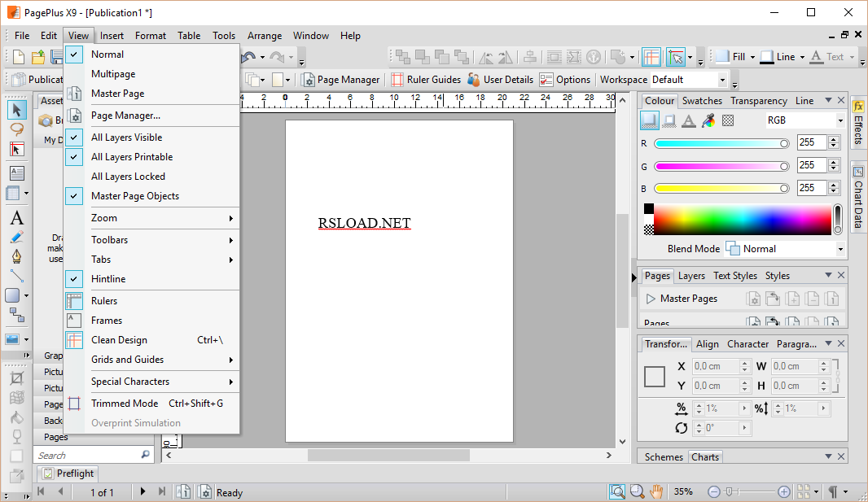
Task: Select the Artistic Text tool
Action: point(16,218)
